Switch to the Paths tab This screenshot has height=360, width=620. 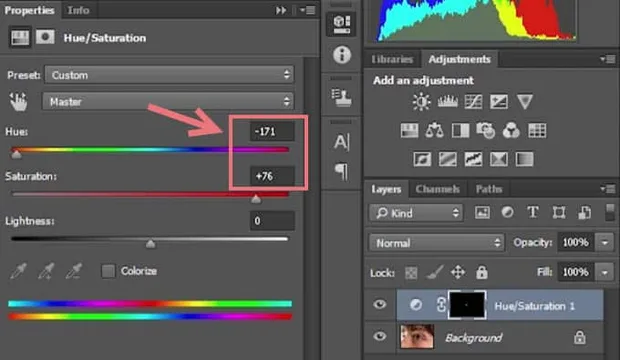point(489,189)
